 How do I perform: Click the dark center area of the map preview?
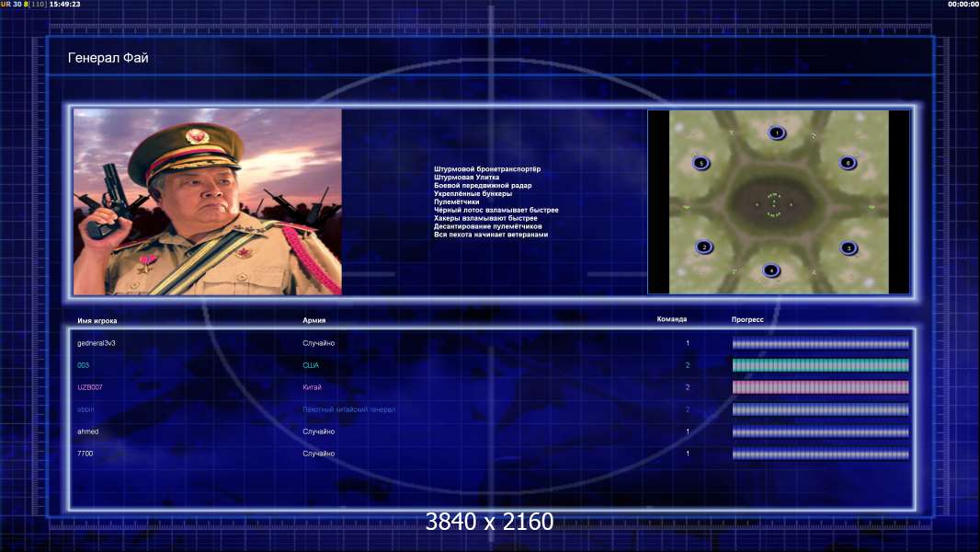tap(774, 204)
